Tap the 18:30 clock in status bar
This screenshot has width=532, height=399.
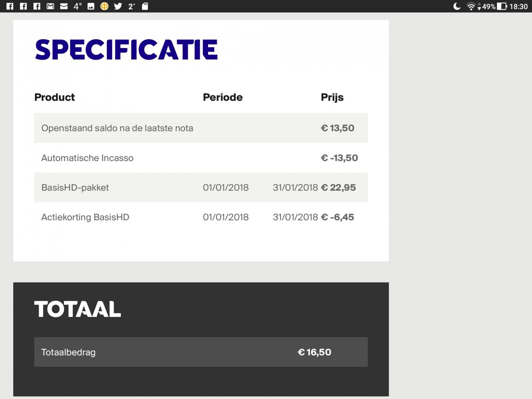(x=519, y=6)
